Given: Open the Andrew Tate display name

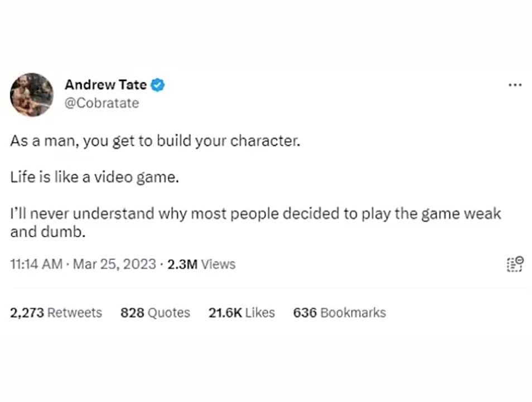Looking at the screenshot, I should point(106,85).
